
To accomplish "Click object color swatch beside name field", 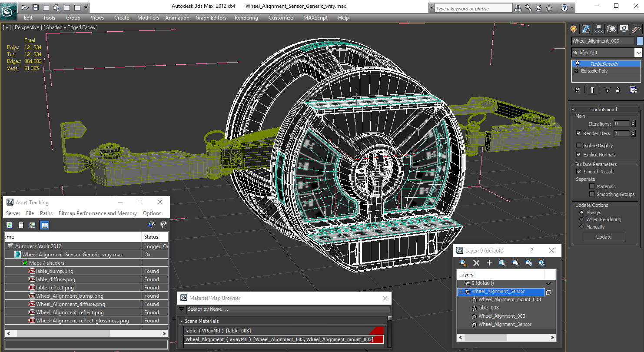I will [640, 41].
